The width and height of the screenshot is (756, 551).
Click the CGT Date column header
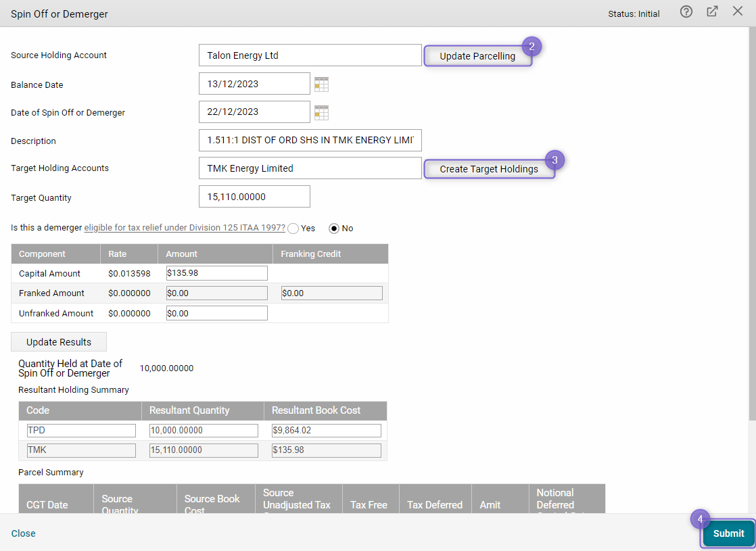(56, 499)
